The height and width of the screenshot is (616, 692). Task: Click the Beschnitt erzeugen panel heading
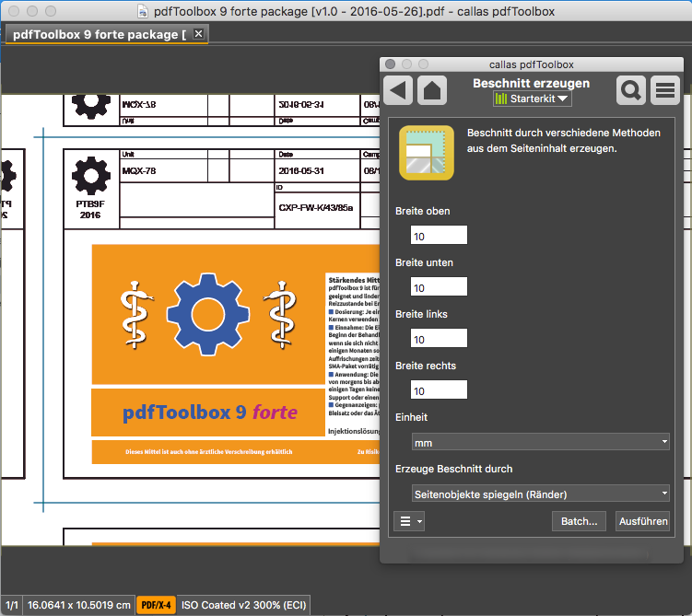(531, 84)
